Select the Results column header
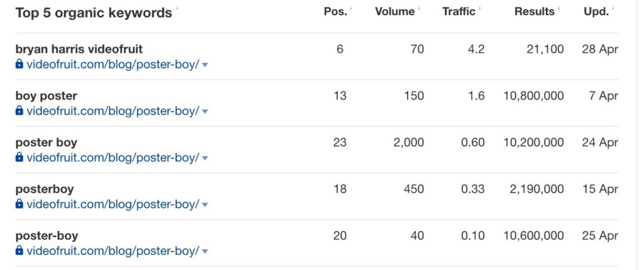The width and height of the screenshot is (644, 270). [x=535, y=12]
